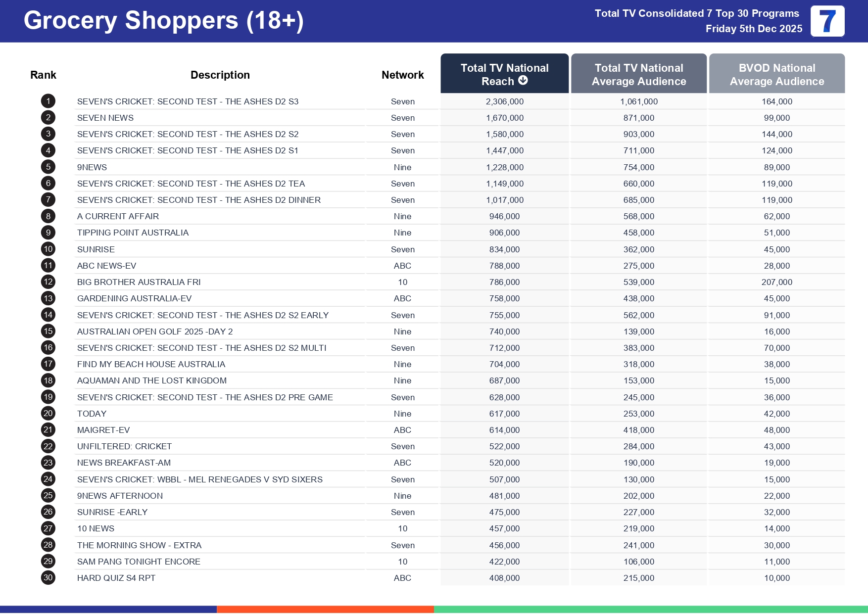Click the orange footer bar segment
The image size is (868, 614).
(325, 609)
